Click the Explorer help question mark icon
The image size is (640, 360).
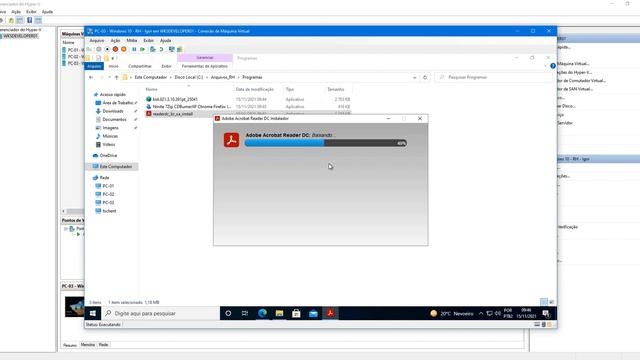click(x=553, y=66)
